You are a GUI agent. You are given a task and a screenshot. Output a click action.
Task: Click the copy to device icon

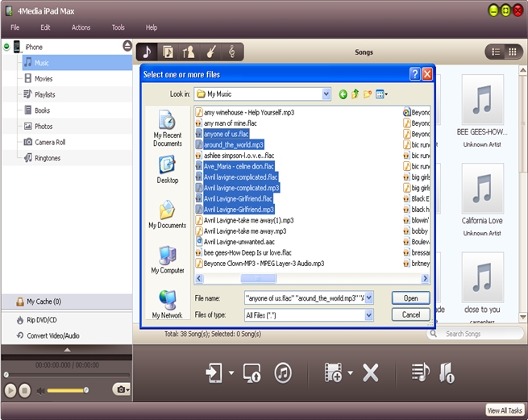tap(214, 372)
